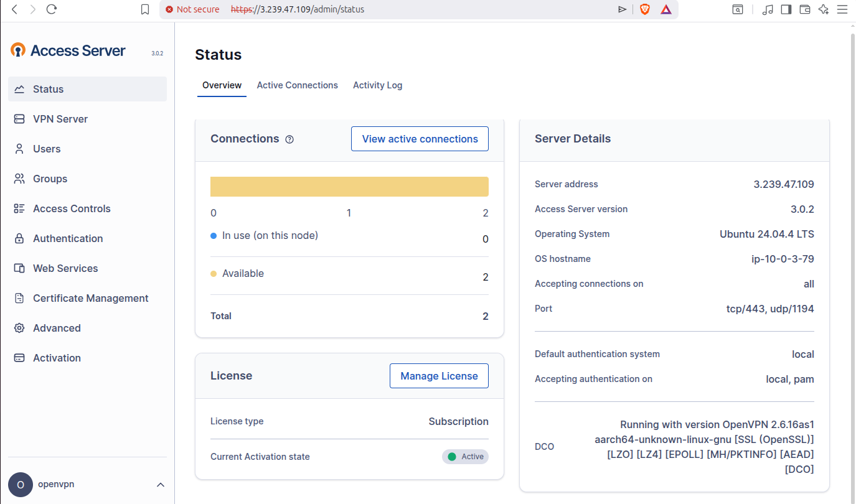Expand the openvpn user menu chevron

coord(160,485)
